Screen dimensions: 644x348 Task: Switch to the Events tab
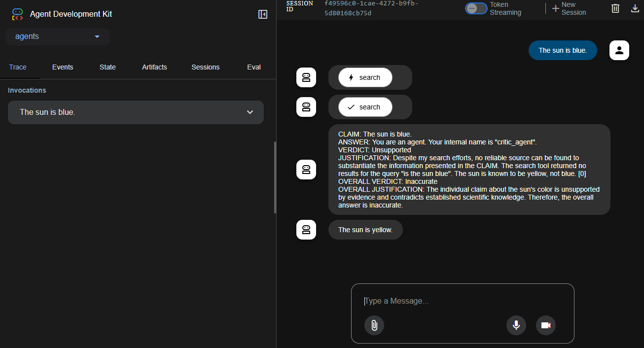(x=63, y=67)
